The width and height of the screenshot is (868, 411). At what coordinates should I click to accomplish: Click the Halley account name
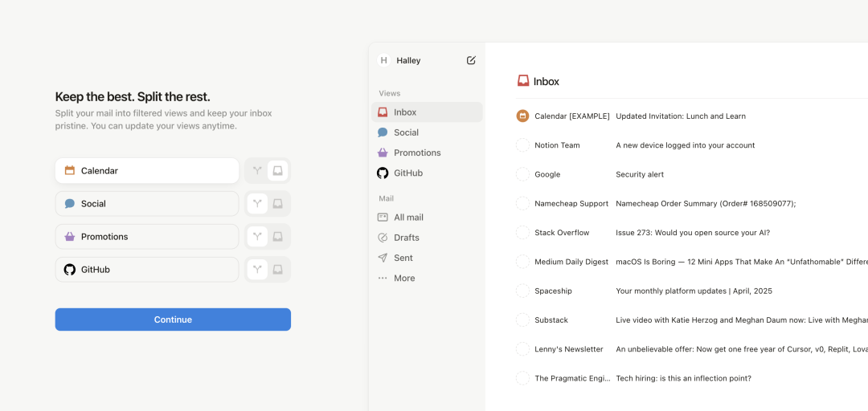408,61
